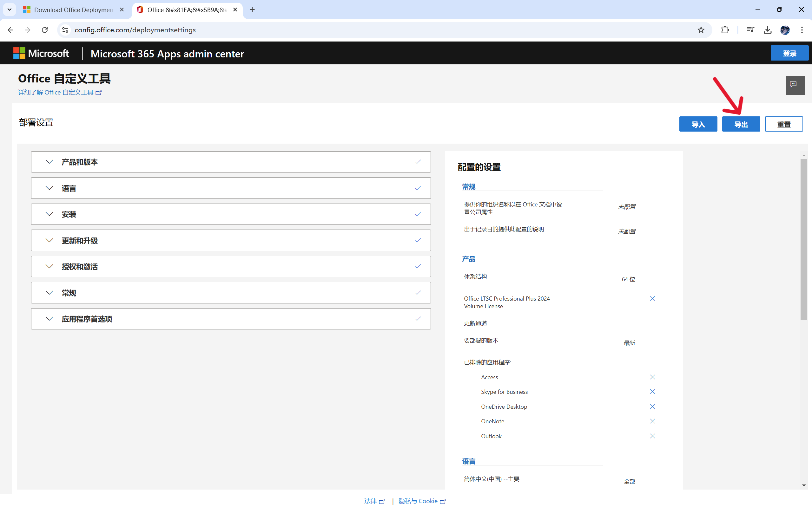The image size is (812, 507).
Task: Click scrollbar down arrow in settings panel
Action: pyautogui.click(x=804, y=485)
